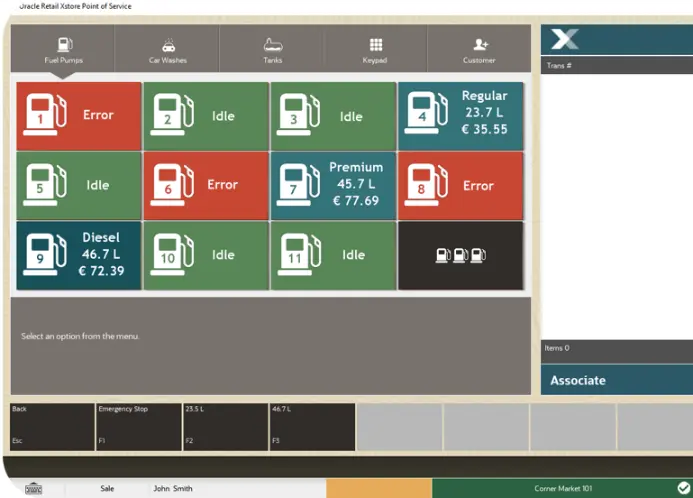Viewport: 693px width, 498px height.
Task: Switch to the Car Washes tab
Action: [167, 50]
